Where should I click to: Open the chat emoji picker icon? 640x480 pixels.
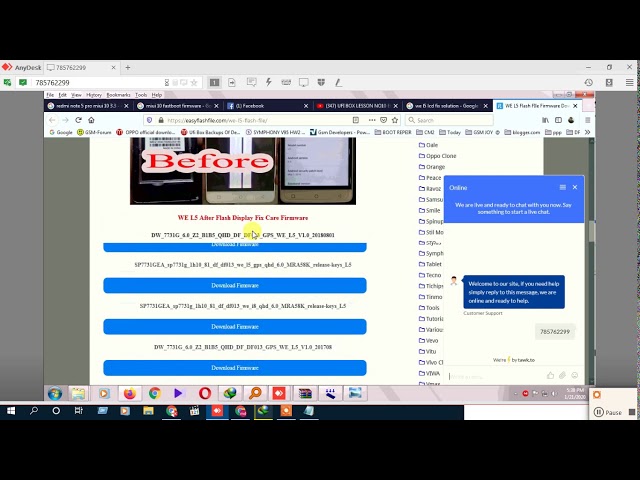[x=575, y=376]
